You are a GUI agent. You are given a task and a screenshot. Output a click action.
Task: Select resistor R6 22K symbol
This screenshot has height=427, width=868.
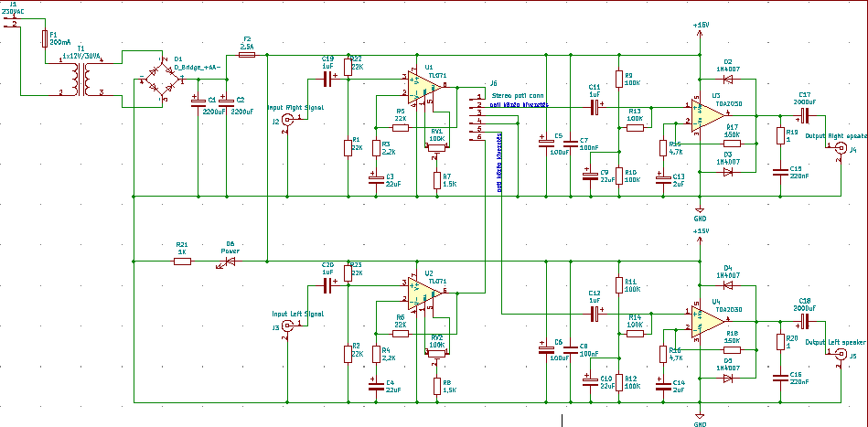(x=401, y=334)
